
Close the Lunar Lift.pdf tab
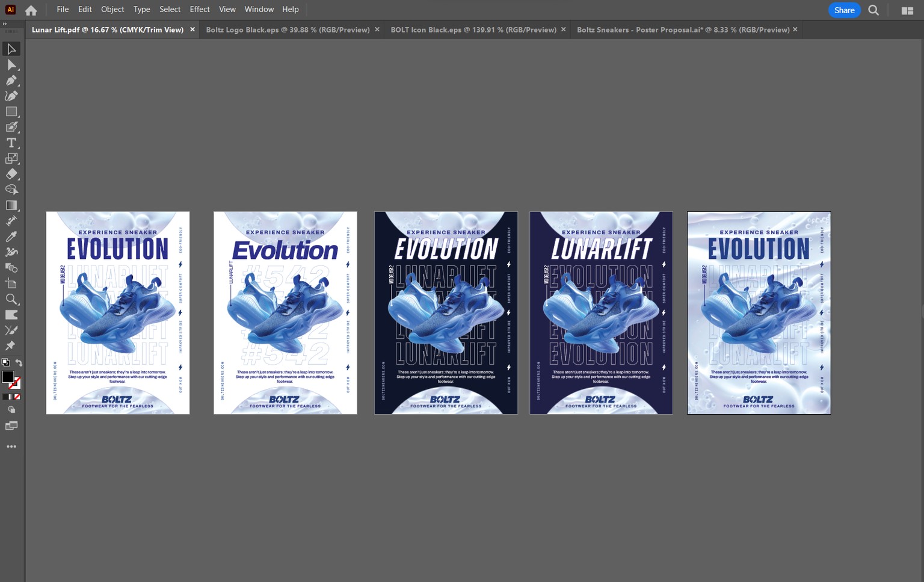(x=192, y=29)
